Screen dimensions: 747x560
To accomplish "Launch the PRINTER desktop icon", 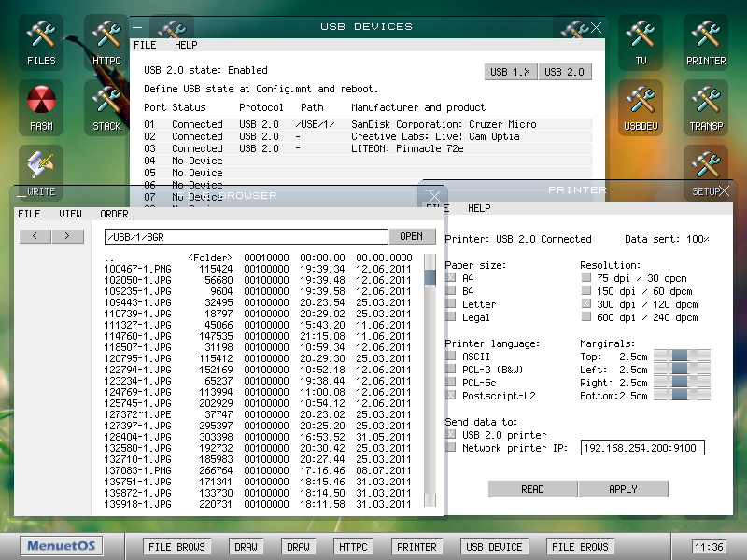I will [x=706, y=42].
